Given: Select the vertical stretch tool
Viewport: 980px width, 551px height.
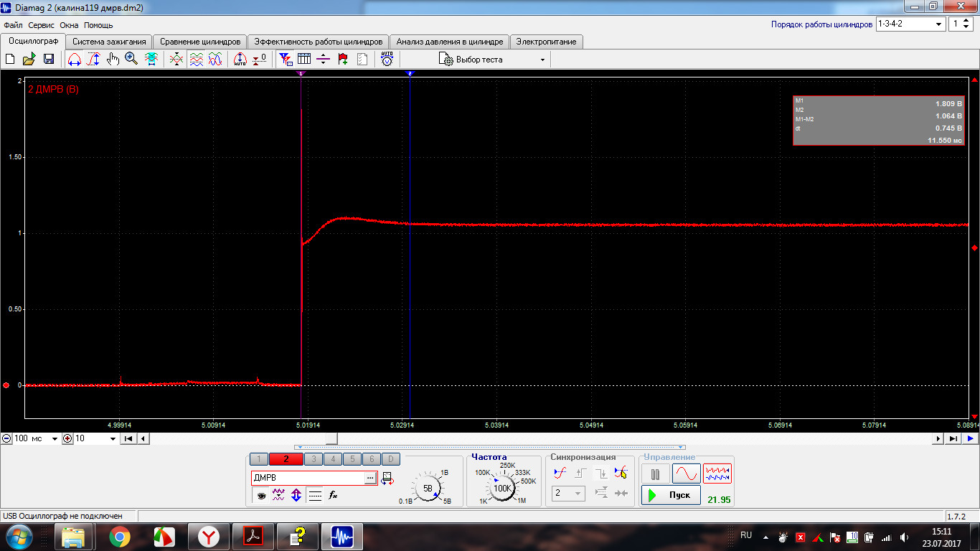Looking at the screenshot, I should point(93,60).
